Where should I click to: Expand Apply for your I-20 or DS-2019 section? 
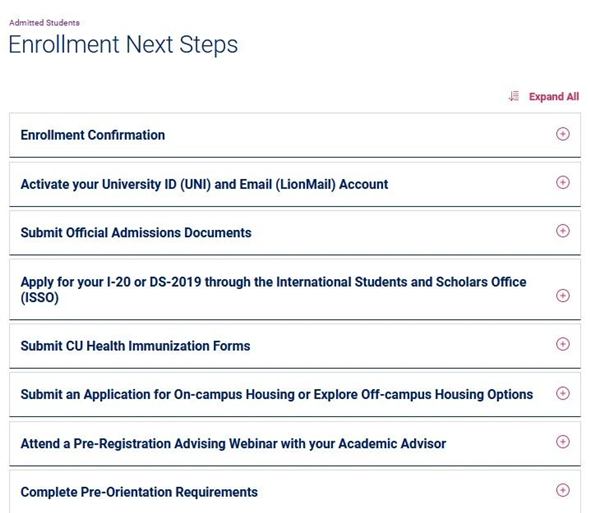(295, 289)
